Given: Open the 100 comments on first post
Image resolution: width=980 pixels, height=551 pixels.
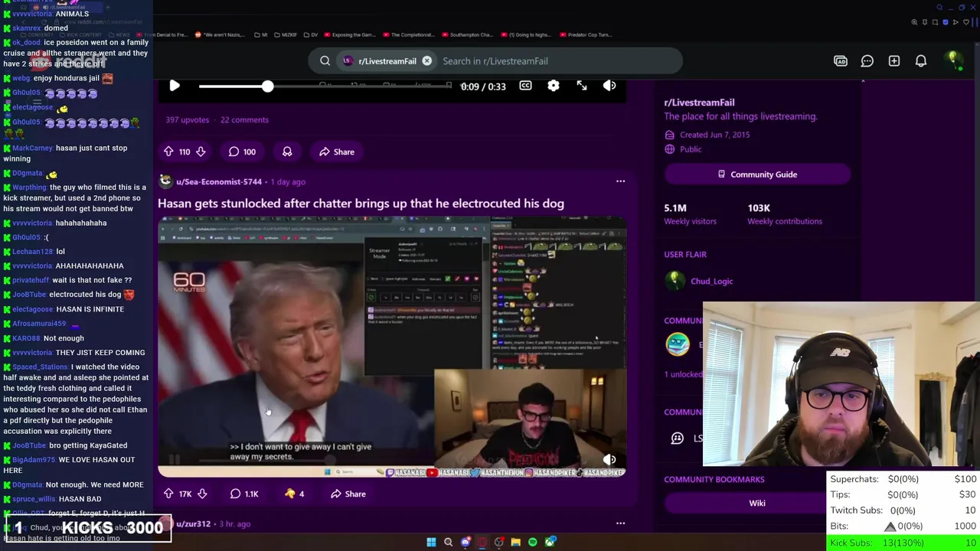Looking at the screenshot, I should pos(242,152).
